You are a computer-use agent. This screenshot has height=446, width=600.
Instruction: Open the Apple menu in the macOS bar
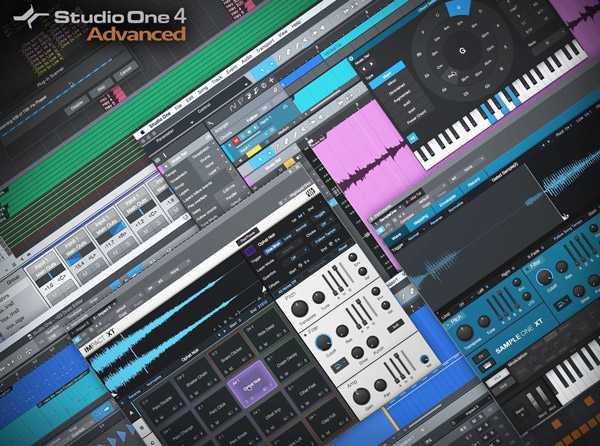tap(142, 133)
